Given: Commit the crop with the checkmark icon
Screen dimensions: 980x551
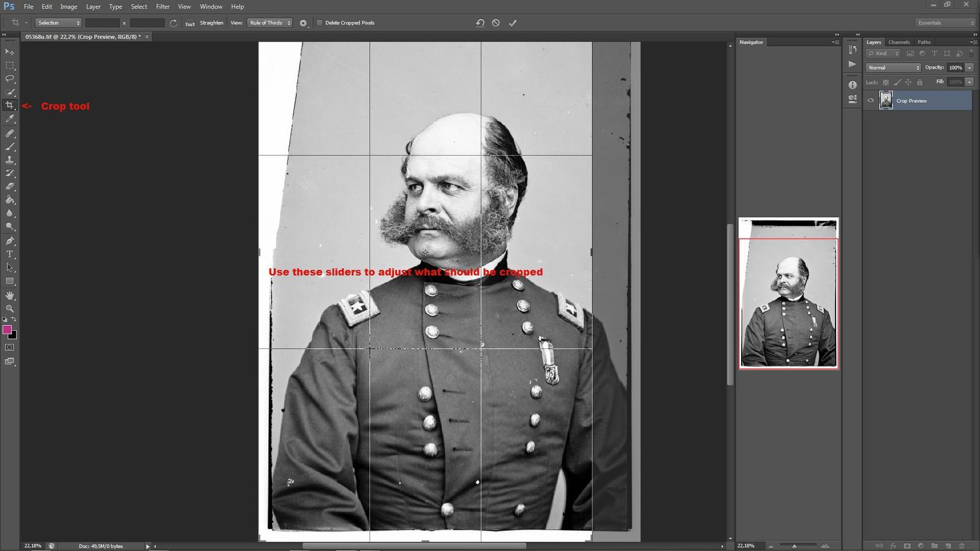Looking at the screenshot, I should [513, 23].
